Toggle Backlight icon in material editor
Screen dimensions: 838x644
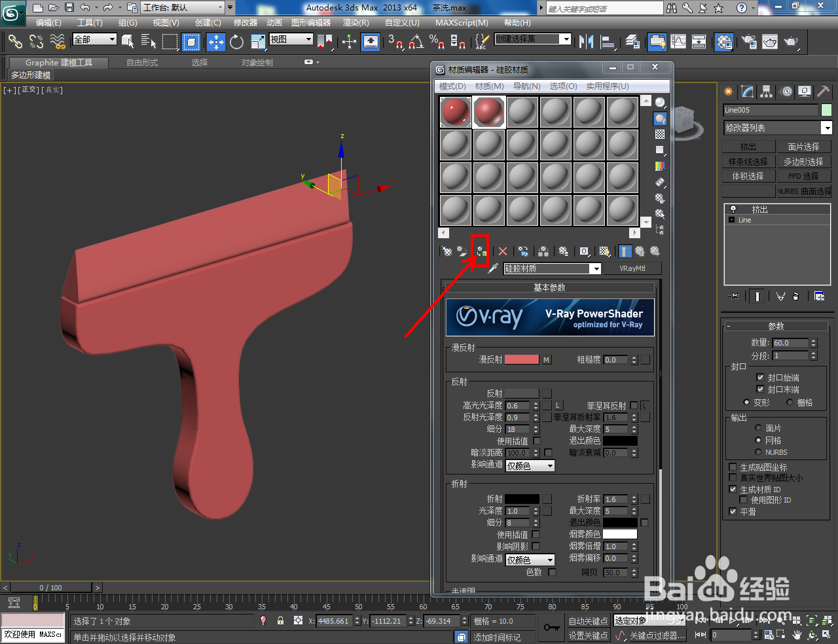[x=660, y=118]
